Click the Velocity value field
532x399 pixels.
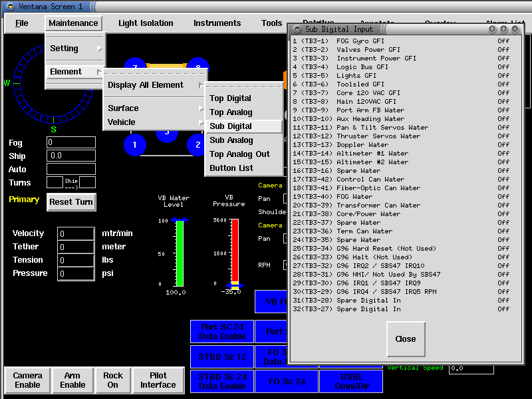pos(76,234)
